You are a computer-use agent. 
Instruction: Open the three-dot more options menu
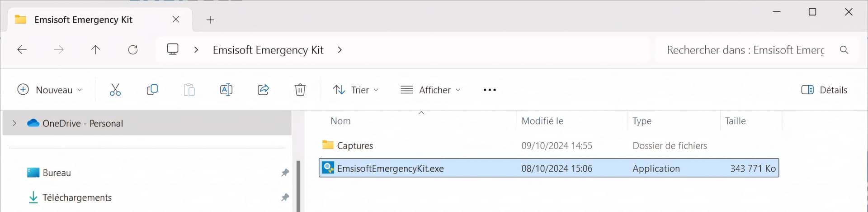pyautogui.click(x=490, y=90)
